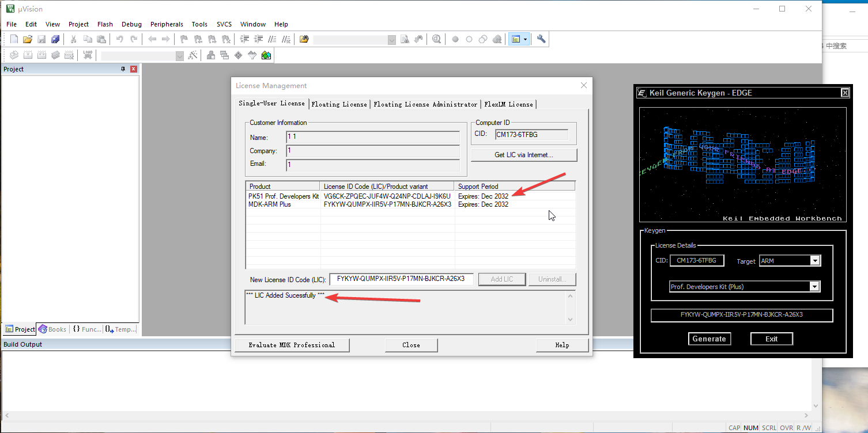The image size is (868, 433).
Task: Open the Prof. Developers Kit (Plus) dropdown
Action: coord(815,287)
